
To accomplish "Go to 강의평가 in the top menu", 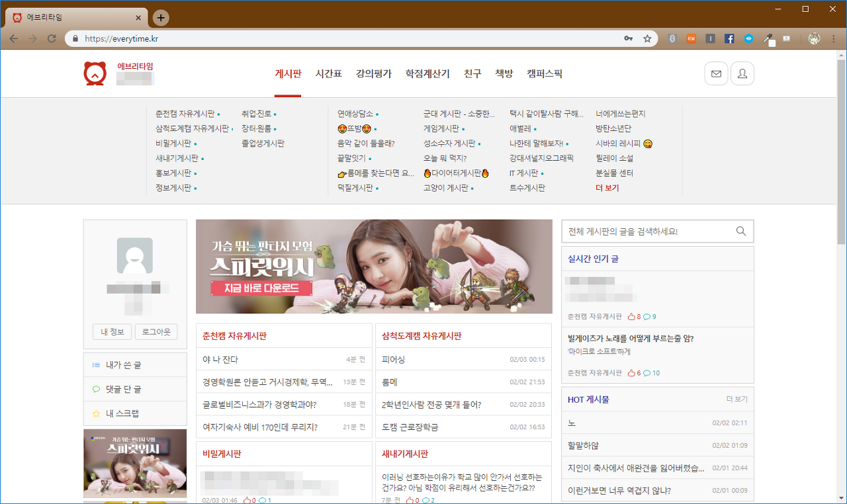I will tap(373, 74).
